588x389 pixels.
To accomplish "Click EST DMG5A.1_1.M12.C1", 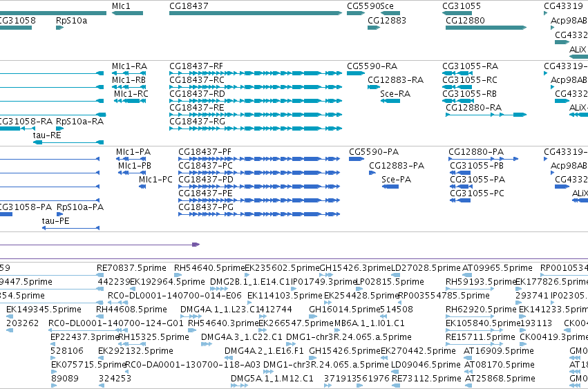I will (272, 379).
